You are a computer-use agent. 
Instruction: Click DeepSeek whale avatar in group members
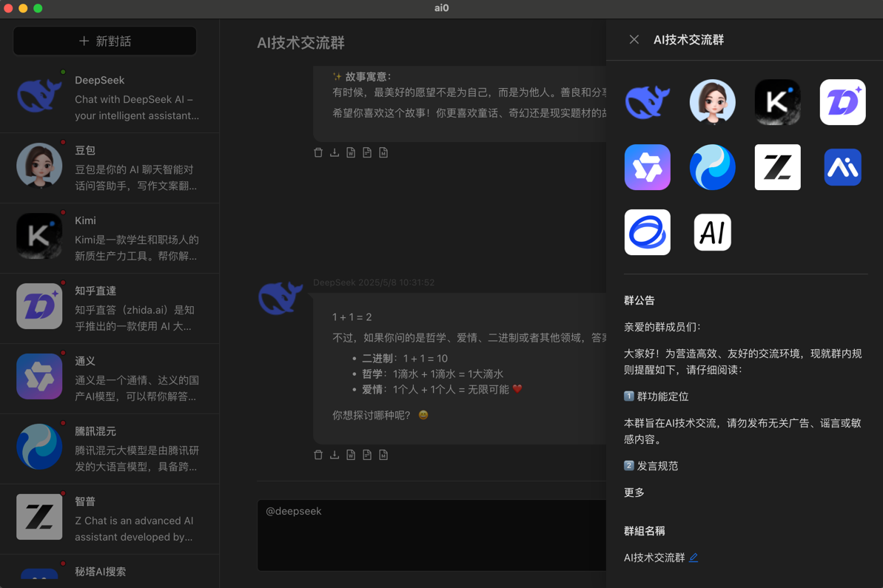tap(648, 102)
